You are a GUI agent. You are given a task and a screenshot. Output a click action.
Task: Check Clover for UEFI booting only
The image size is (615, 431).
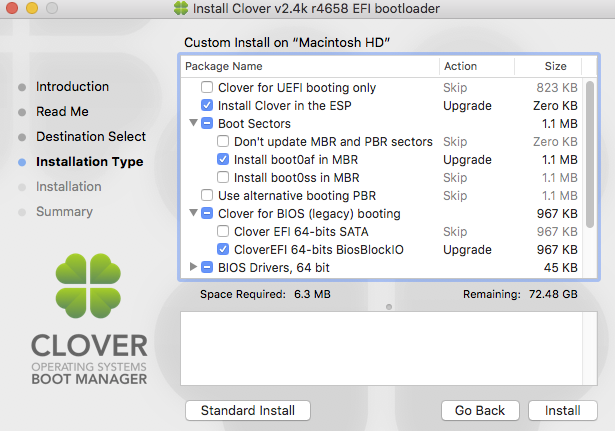point(207,87)
